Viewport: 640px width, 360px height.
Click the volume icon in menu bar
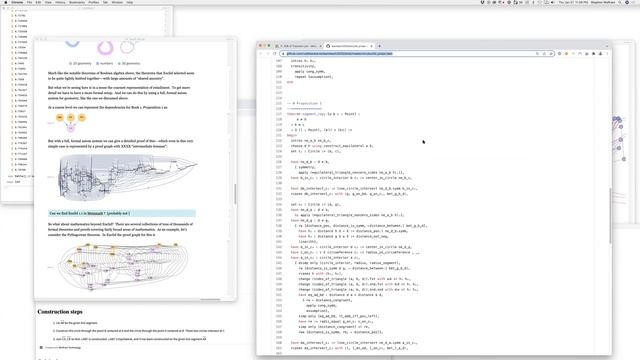pyautogui.click(x=553, y=2)
